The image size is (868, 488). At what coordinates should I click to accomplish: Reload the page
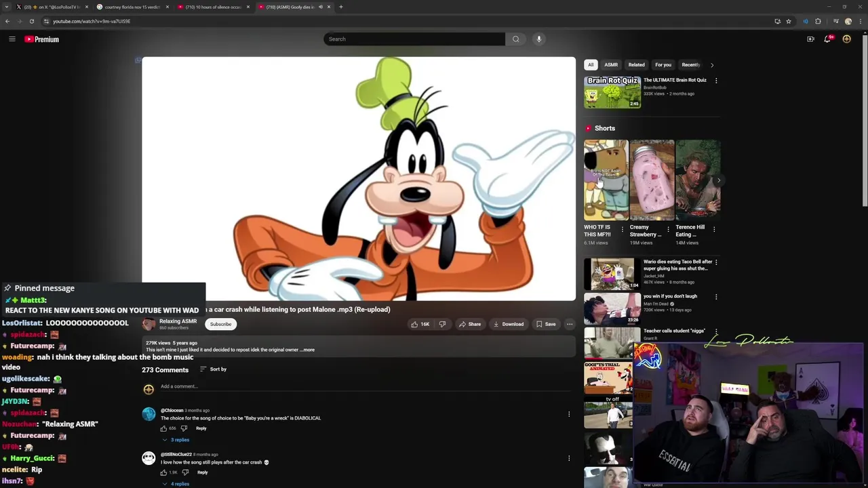pos(31,21)
